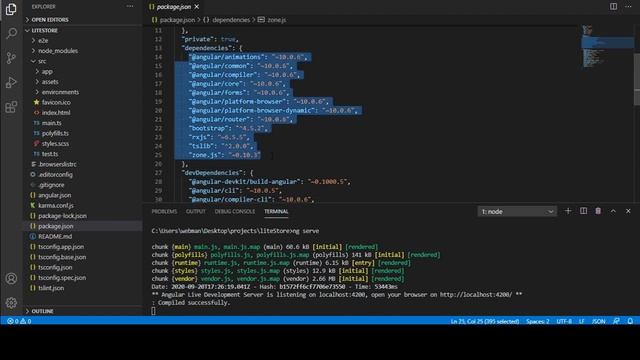Viewport: 640px width, 360px height.
Task: Click the feedback icon in status bar
Action: 616,321
